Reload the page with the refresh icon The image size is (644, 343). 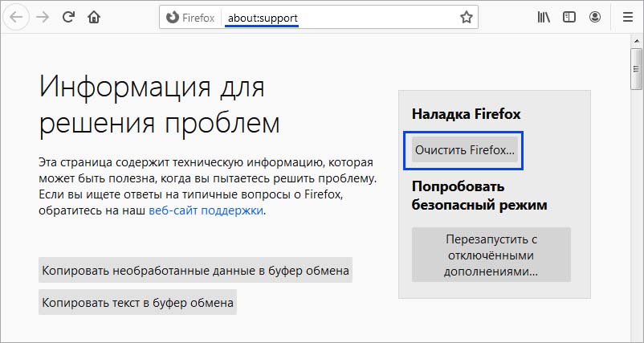68,17
